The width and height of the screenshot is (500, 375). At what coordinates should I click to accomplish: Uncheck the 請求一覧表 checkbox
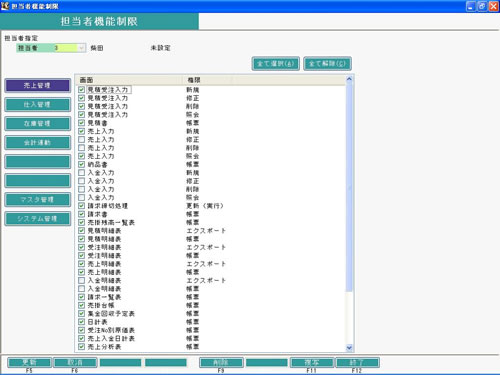click(81, 297)
